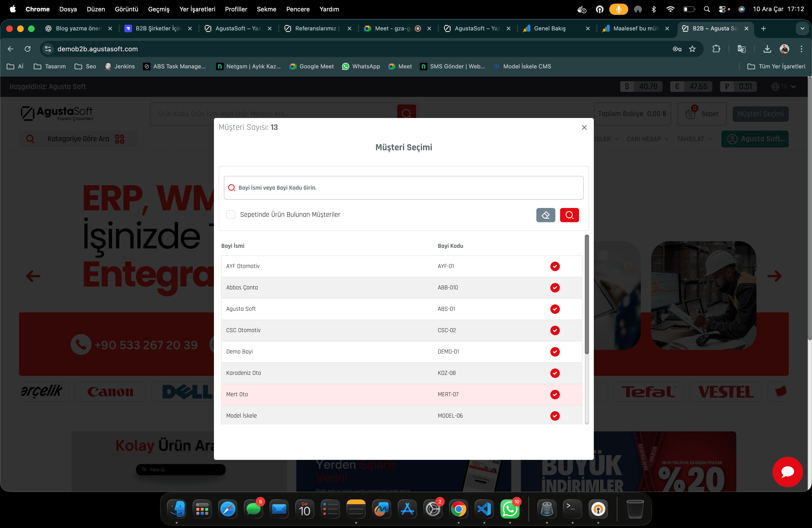Open Google Translate icon in toolbar
Screen dimensions: 812x528
(741, 49)
